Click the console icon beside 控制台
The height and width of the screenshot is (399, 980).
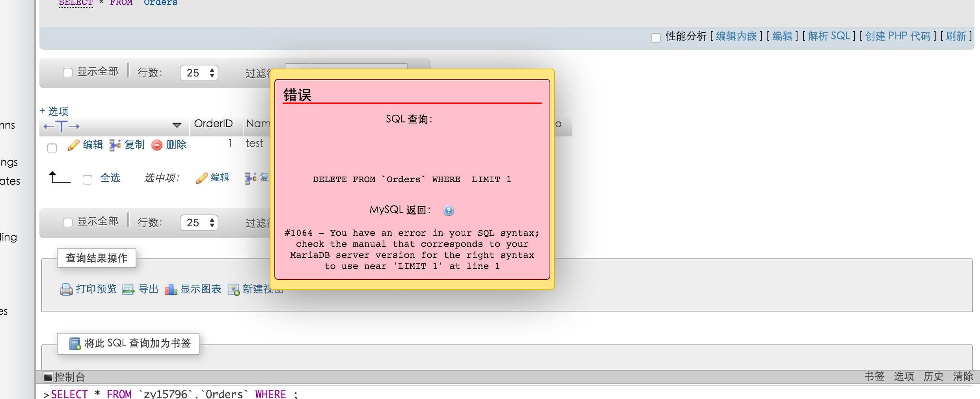click(x=48, y=377)
